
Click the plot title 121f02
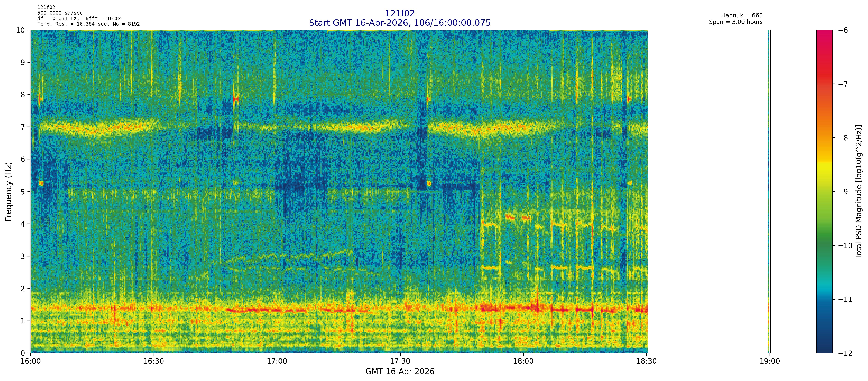[x=400, y=13]
